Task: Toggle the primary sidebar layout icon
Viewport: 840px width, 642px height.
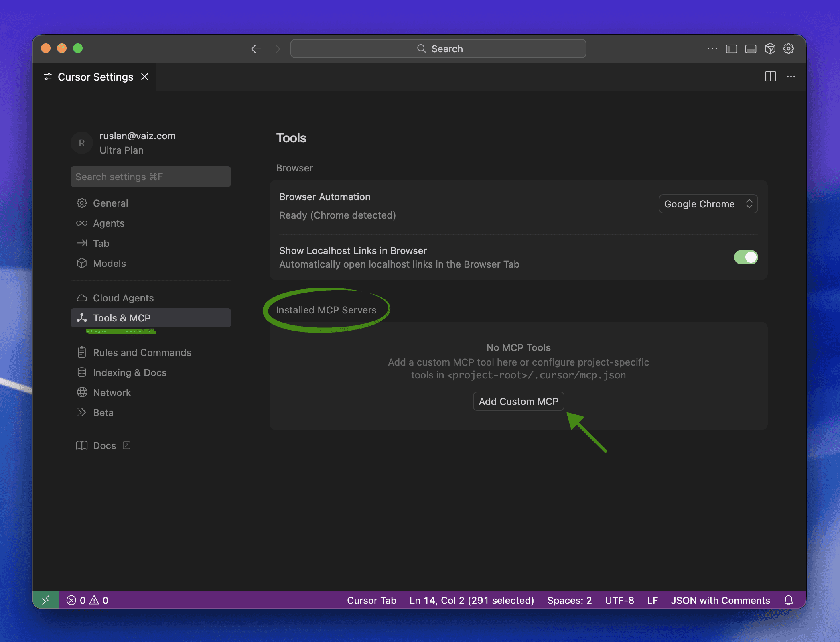Action: coord(731,49)
